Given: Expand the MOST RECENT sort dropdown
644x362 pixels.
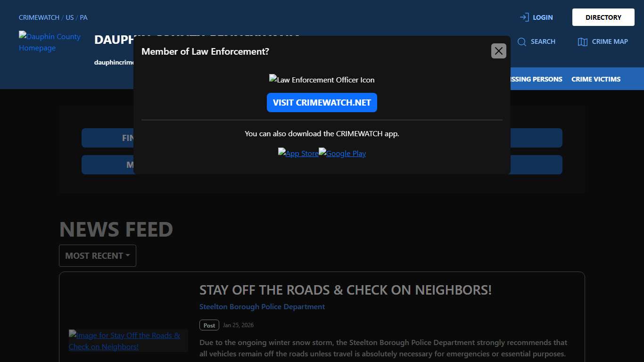Looking at the screenshot, I should click(x=97, y=255).
